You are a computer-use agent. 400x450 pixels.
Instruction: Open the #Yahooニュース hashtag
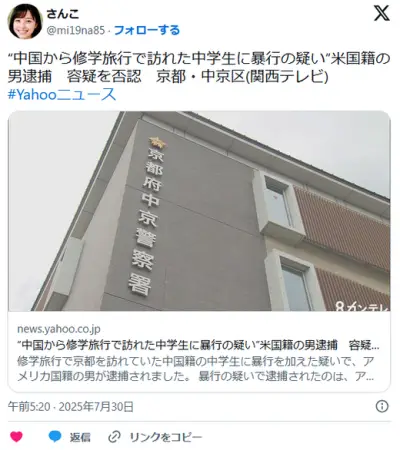(x=62, y=94)
